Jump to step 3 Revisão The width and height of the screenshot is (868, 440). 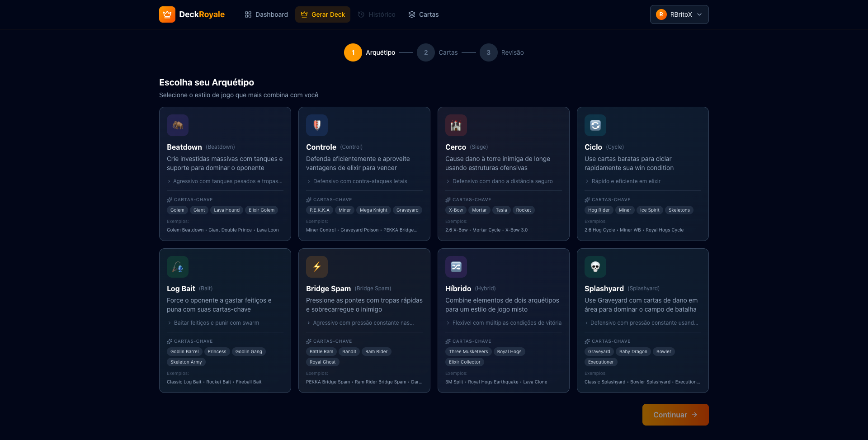[489, 52]
